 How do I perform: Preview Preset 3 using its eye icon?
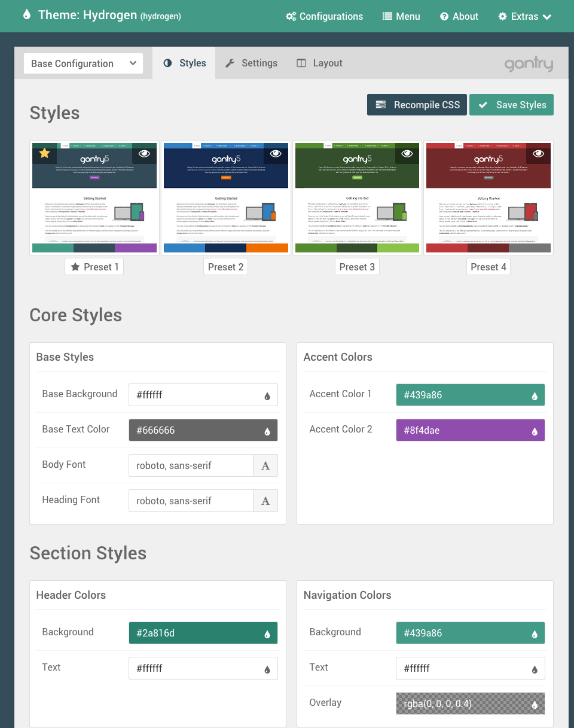click(407, 154)
